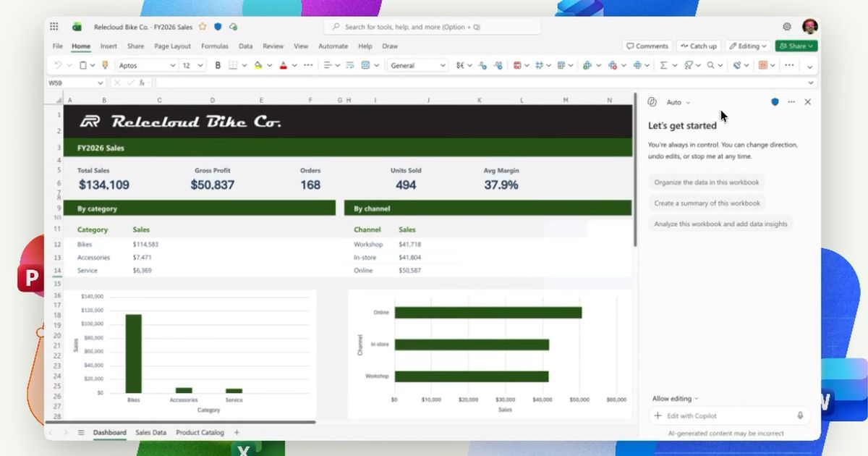Apply the red Font color

pos(283,65)
